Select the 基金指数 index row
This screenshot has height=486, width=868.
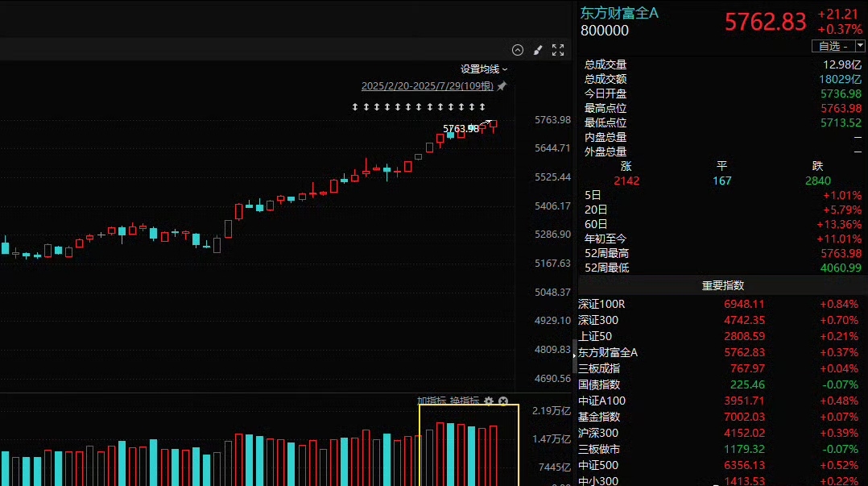[723, 417]
